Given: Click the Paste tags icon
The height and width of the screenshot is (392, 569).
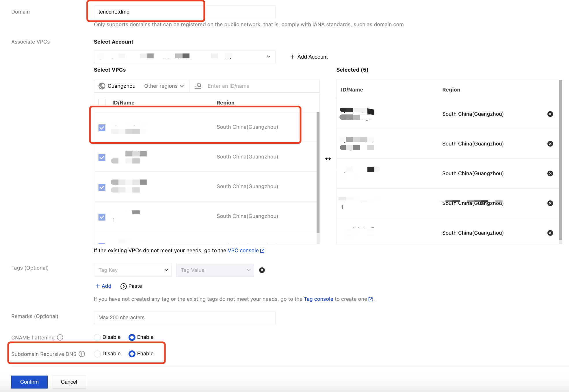Looking at the screenshot, I should coord(124,286).
